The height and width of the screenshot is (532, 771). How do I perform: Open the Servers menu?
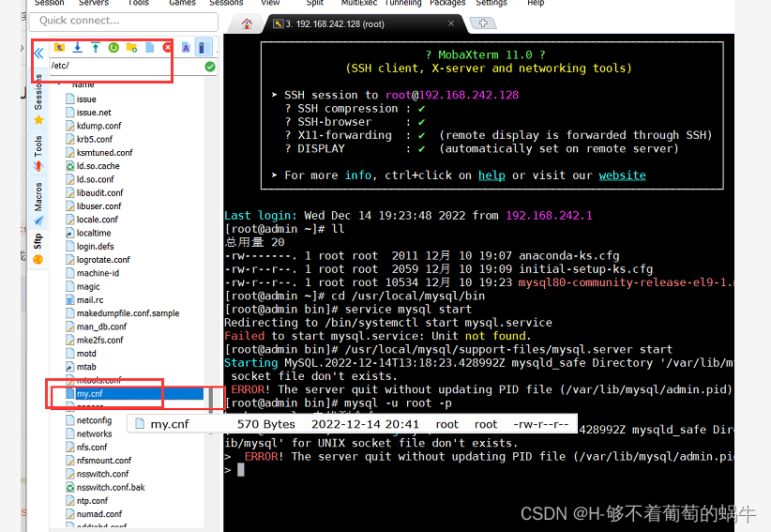click(94, 3)
